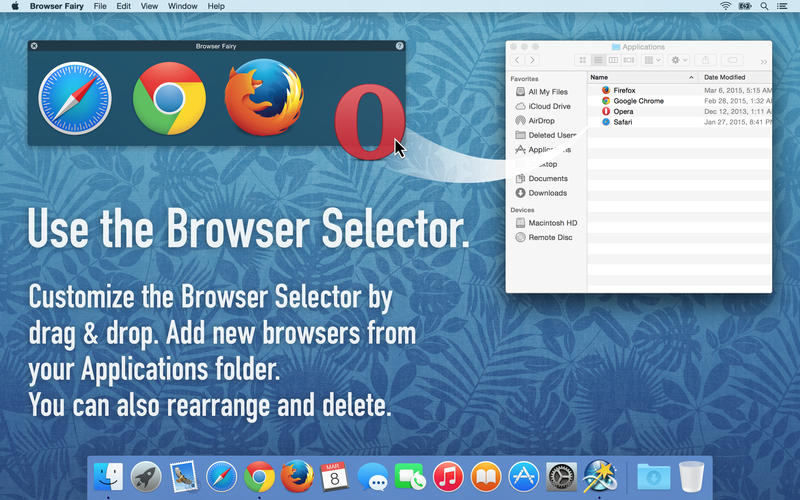This screenshot has width=800, height=500.
Task: Expand the Finder toolbar overflow chevron
Action: (x=764, y=62)
